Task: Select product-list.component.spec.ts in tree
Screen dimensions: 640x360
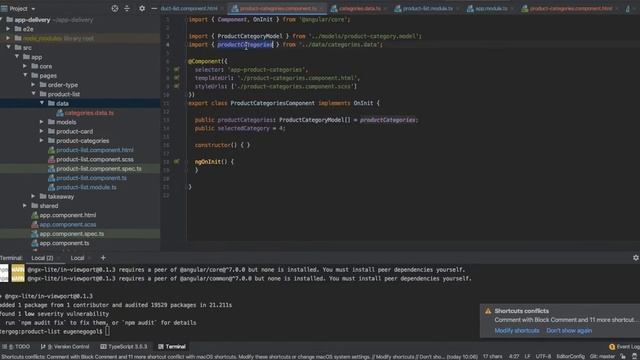Action: pos(99,169)
